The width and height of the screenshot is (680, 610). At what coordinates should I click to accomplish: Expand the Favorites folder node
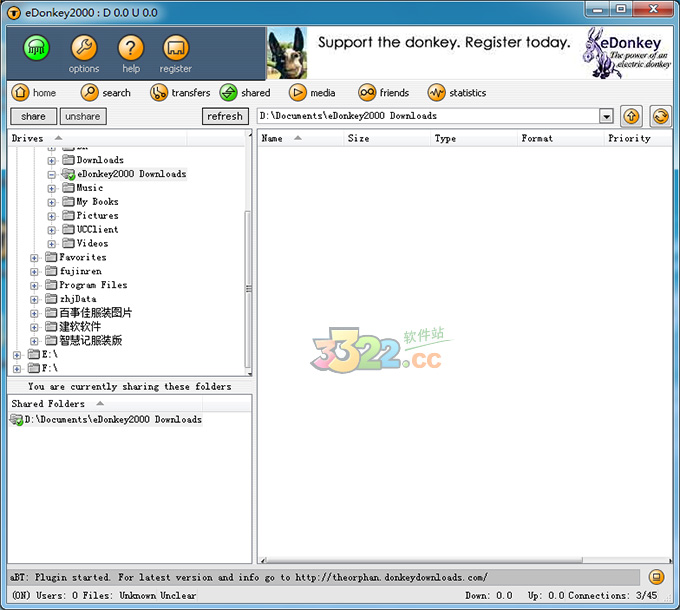[x=34, y=258]
